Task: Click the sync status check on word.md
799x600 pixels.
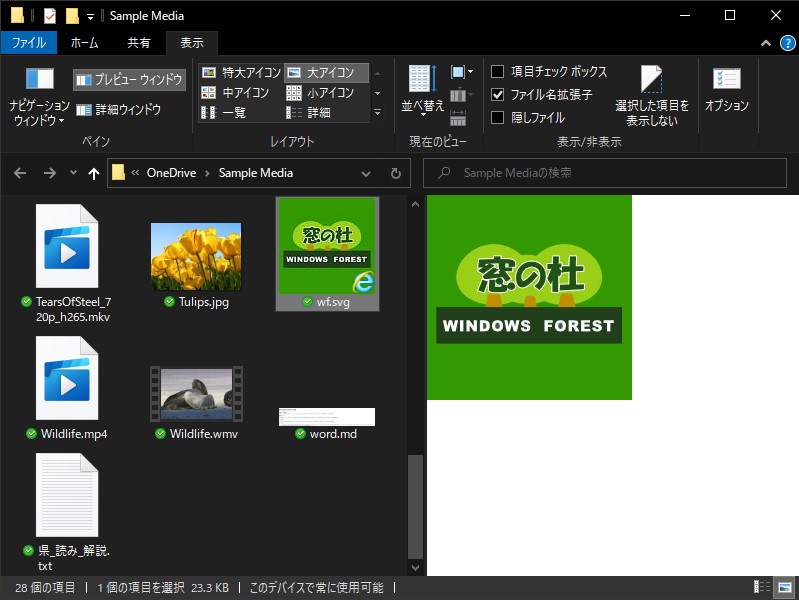Action: click(301, 433)
